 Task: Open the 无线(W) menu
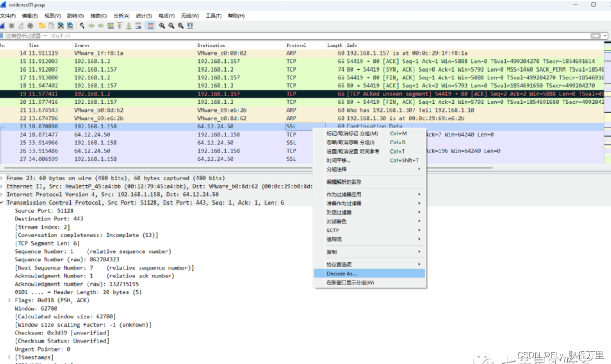190,16
